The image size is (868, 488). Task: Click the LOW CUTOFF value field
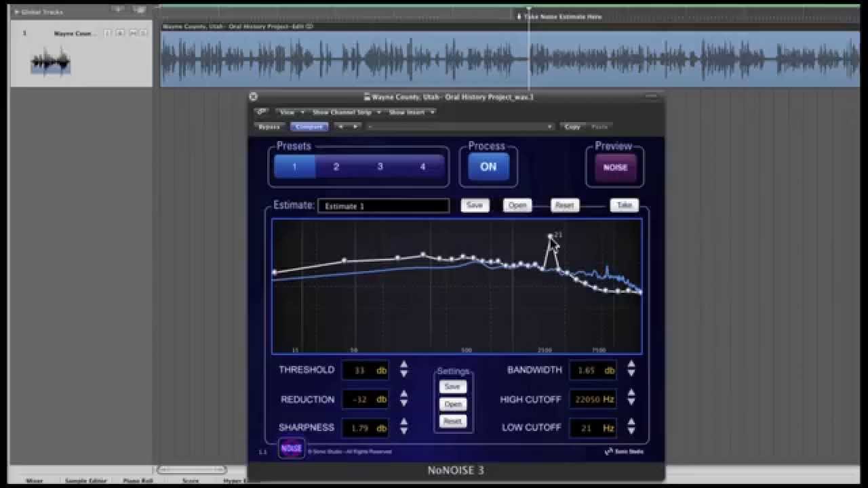(x=593, y=428)
